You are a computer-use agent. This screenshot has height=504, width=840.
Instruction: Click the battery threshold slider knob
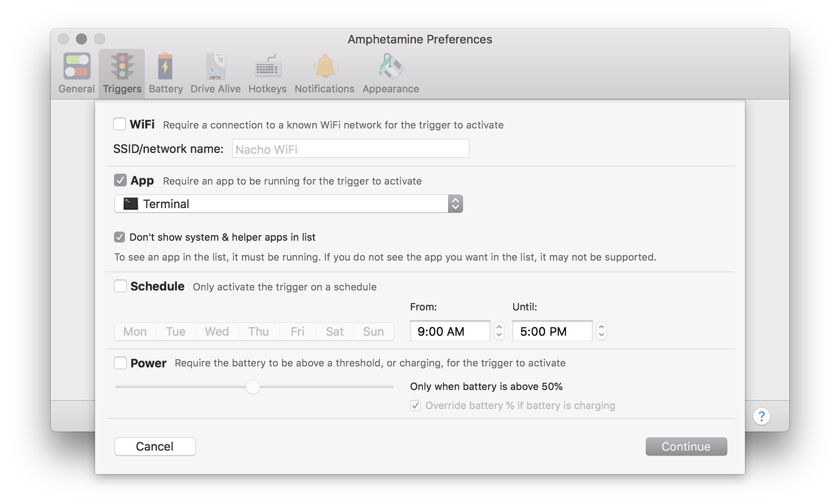pos(253,387)
